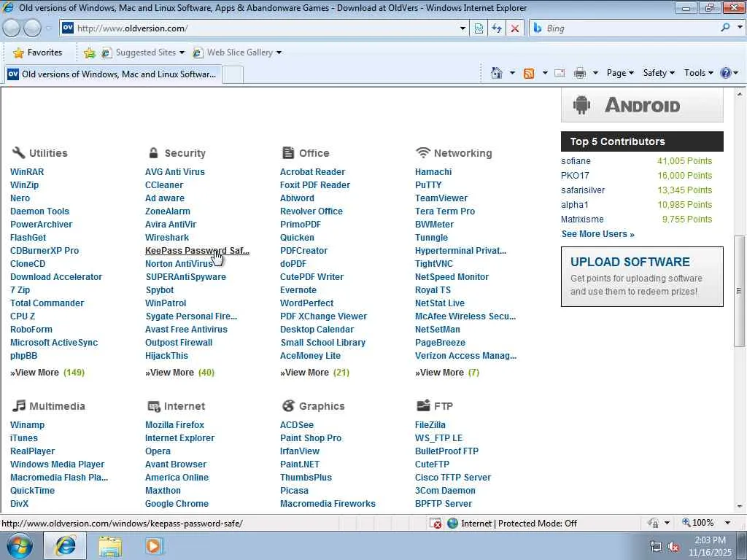Open Windows Media Player taskbar icon
This screenshot has height=560, width=747.
coord(153,546)
